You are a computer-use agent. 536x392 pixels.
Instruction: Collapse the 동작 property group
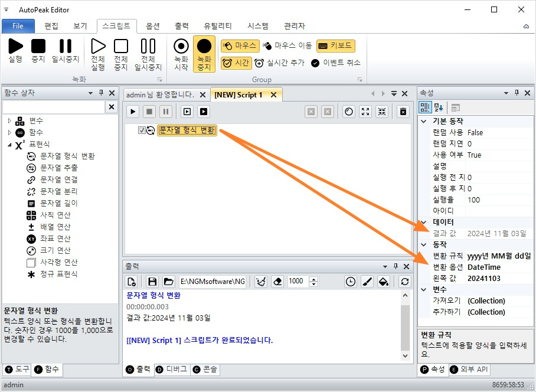424,244
